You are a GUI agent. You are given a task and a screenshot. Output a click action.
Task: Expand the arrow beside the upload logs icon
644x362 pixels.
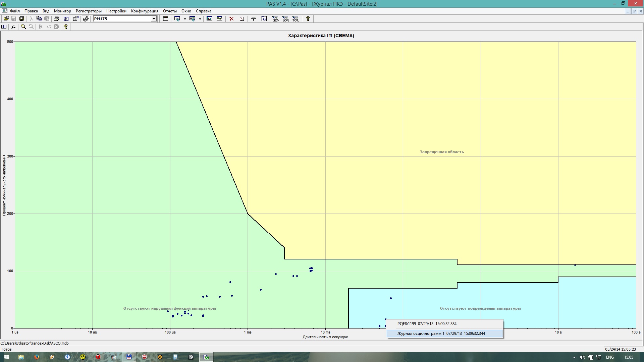point(185,19)
